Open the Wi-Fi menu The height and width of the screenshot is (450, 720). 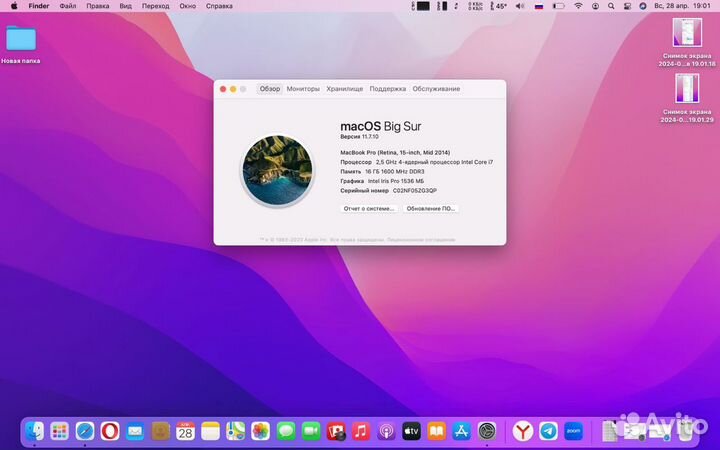point(579,6)
